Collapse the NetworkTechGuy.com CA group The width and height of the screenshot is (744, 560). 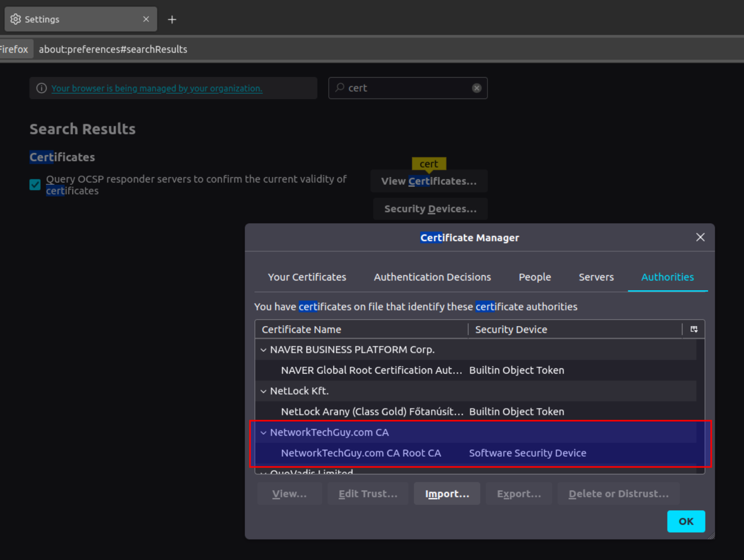point(264,433)
